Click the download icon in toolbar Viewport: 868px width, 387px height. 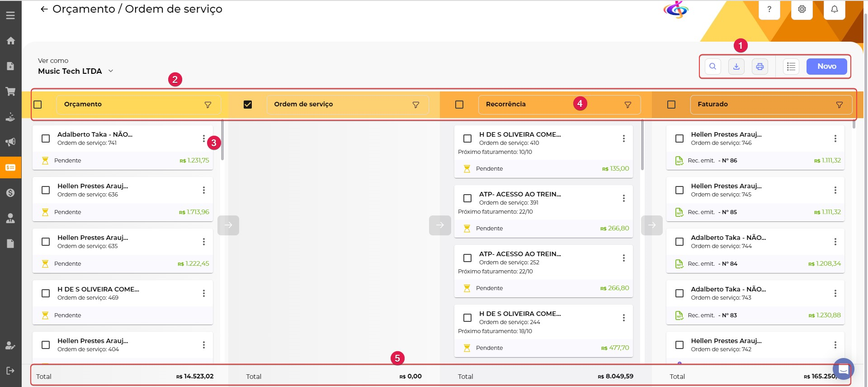click(x=736, y=67)
